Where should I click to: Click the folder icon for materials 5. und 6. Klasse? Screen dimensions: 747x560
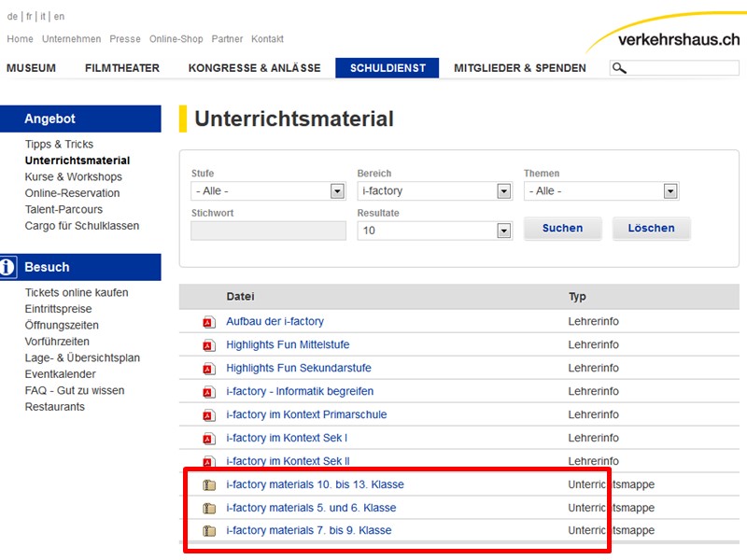click(209, 509)
